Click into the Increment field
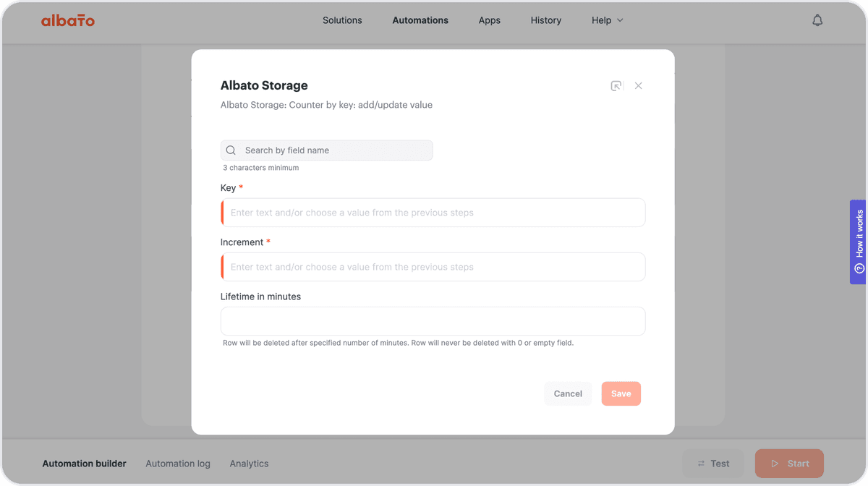Image resolution: width=868 pixels, height=486 pixels. [x=433, y=267]
